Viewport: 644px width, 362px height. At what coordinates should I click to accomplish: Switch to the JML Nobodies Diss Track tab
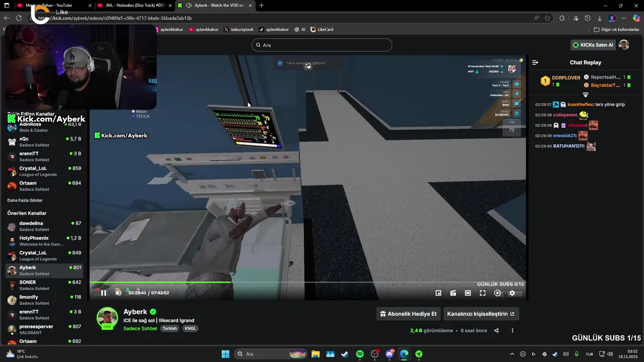pyautogui.click(x=134, y=6)
